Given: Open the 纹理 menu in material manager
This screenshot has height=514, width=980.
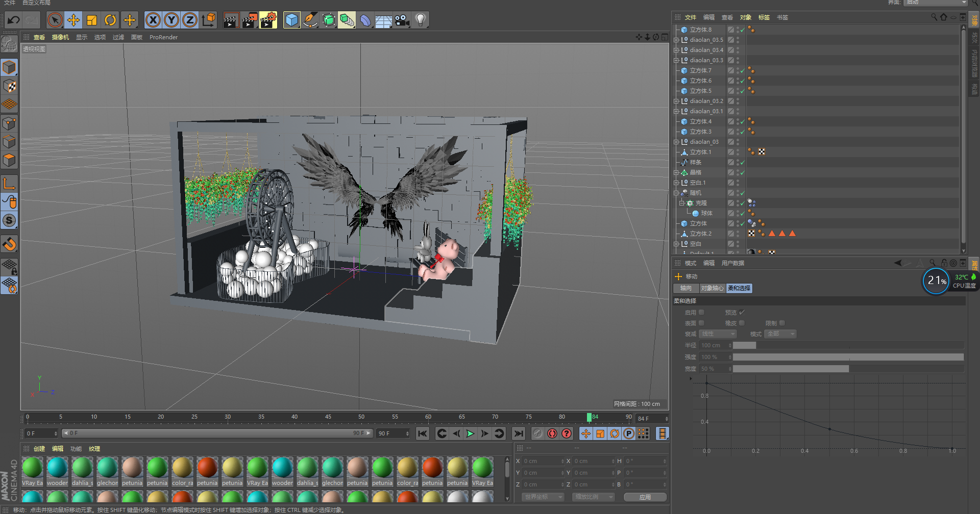Looking at the screenshot, I should [94, 449].
